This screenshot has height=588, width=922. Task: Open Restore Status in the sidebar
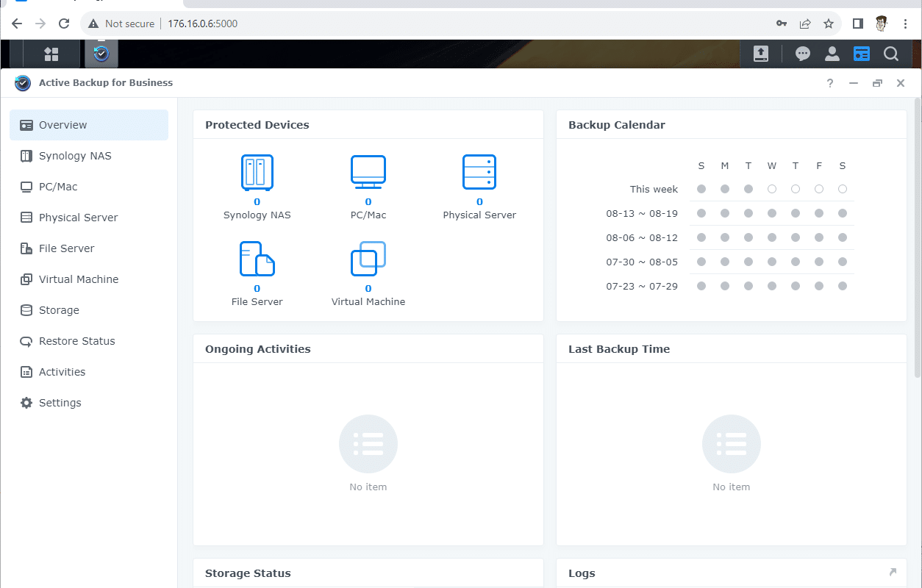[89, 341]
